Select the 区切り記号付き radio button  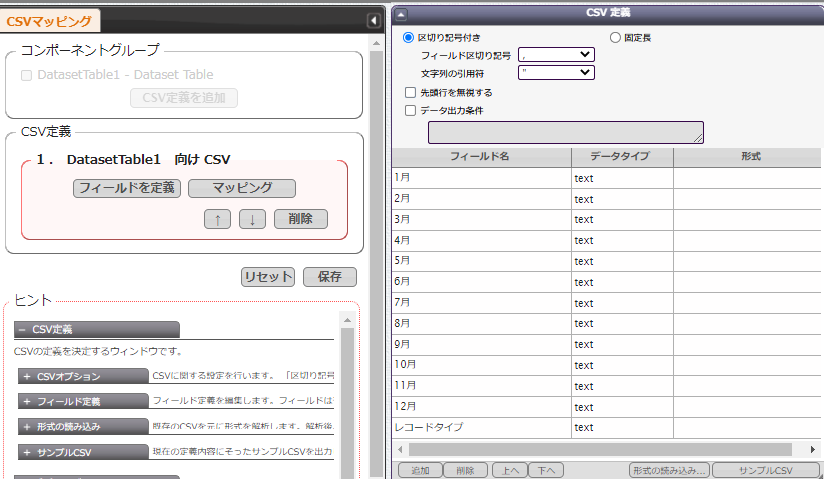408,37
